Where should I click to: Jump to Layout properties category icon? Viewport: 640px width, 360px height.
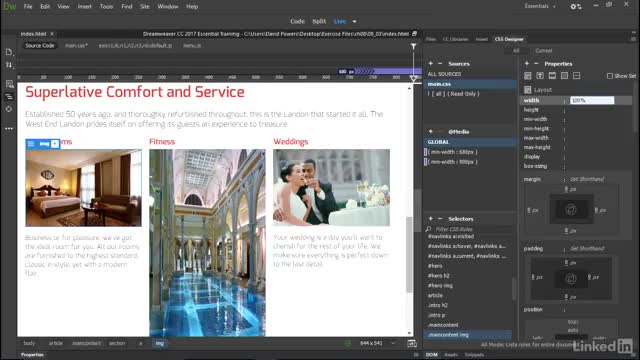[528, 76]
